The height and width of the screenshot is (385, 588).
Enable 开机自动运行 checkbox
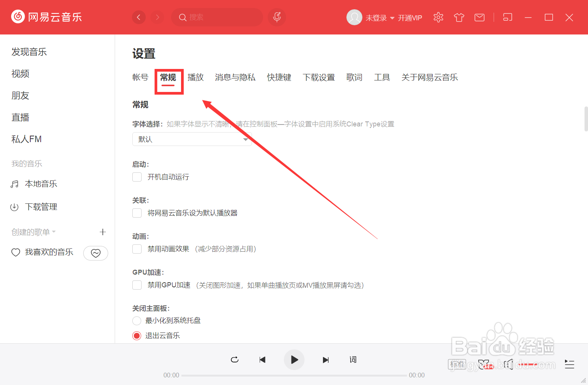[137, 177]
